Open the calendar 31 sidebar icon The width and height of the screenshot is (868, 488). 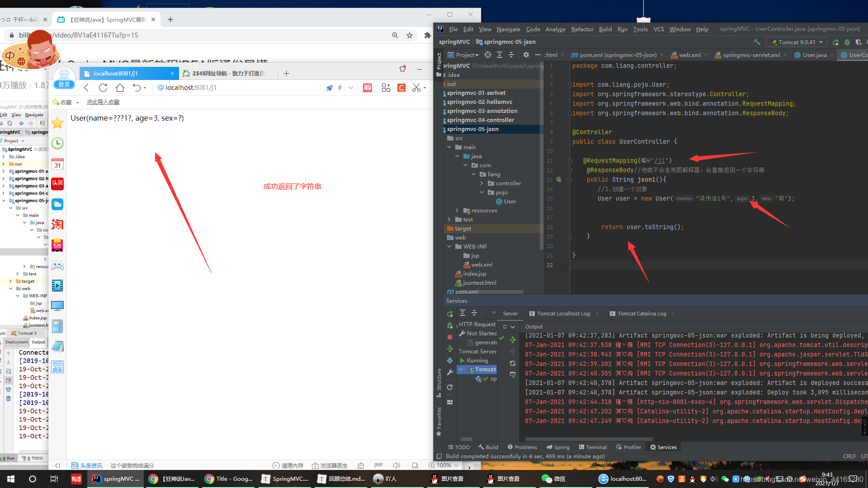pyautogui.click(x=57, y=164)
